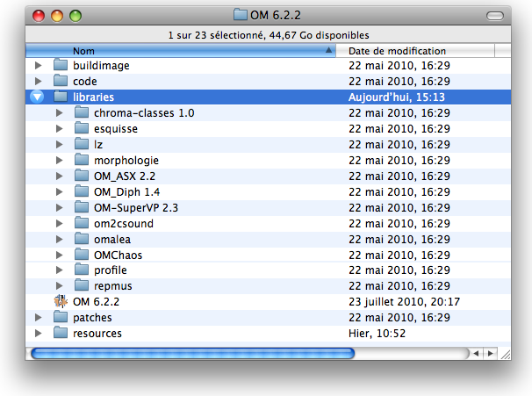Sort by Date de modification column header
Viewport: 532px width, 396px height.
(x=415, y=51)
